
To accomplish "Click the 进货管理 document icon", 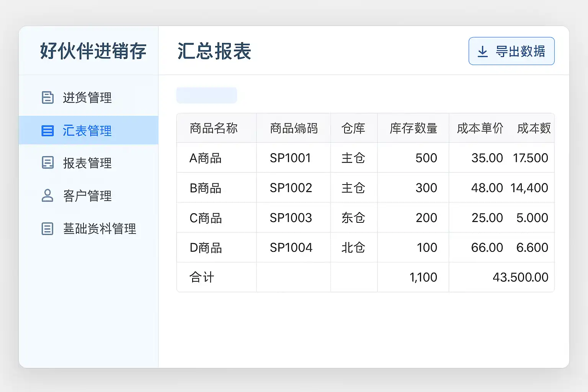I will pyautogui.click(x=47, y=98).
